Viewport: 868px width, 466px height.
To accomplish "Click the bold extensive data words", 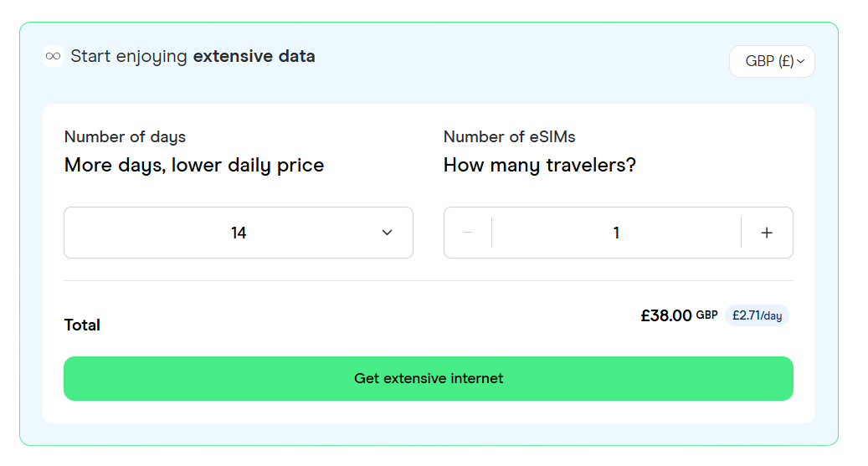I will click(x=254, y=56).
